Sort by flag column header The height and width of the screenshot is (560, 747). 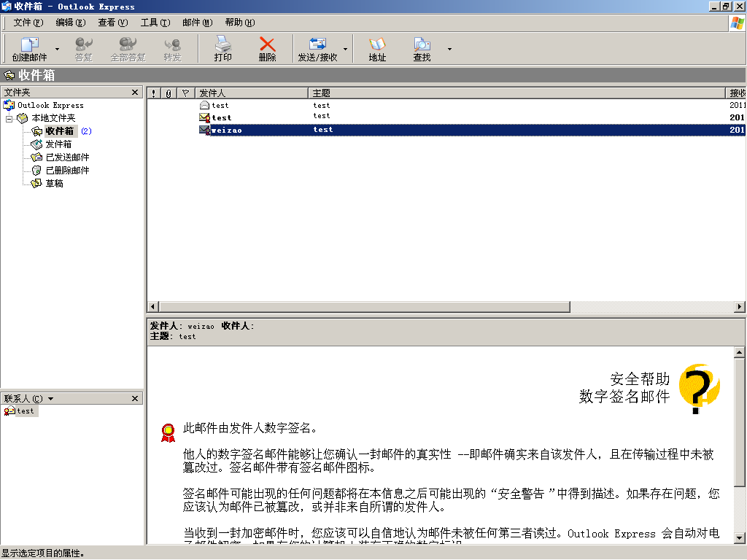point(186,93)
